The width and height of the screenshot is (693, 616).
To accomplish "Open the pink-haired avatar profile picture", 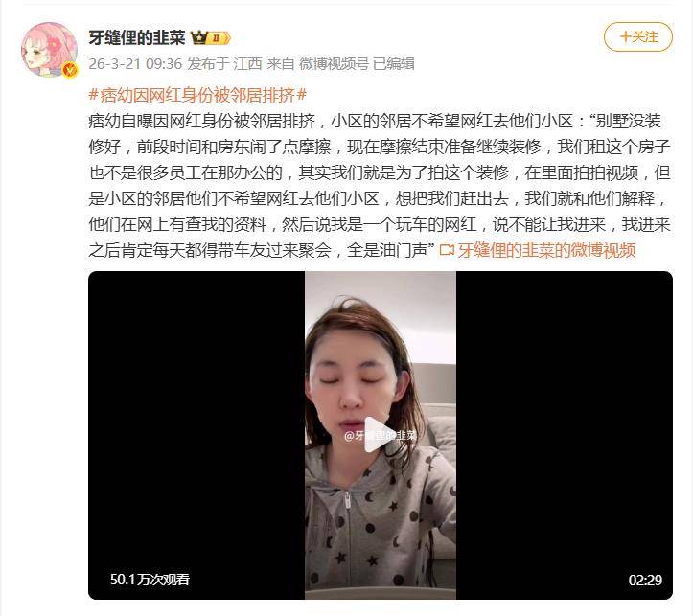I will click(x=49, y=50).
